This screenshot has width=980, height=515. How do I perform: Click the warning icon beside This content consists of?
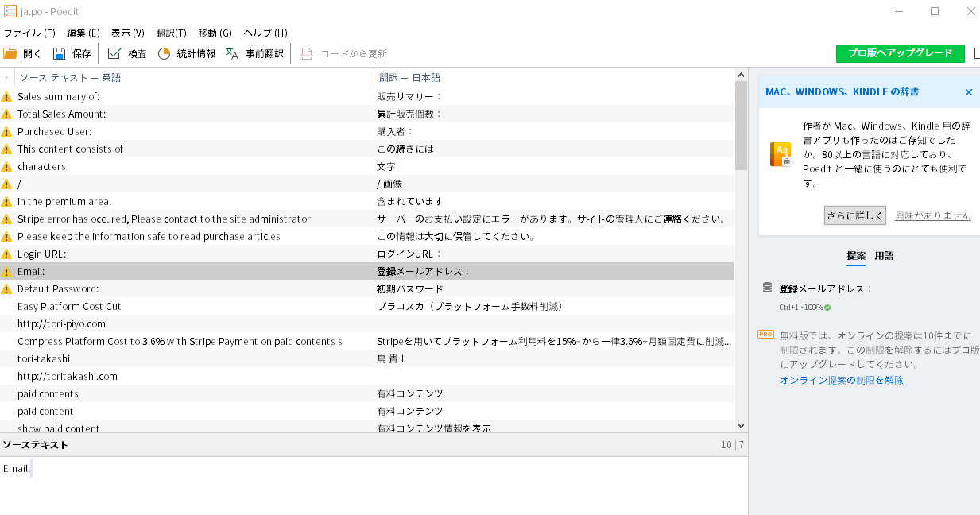point(7,149)
